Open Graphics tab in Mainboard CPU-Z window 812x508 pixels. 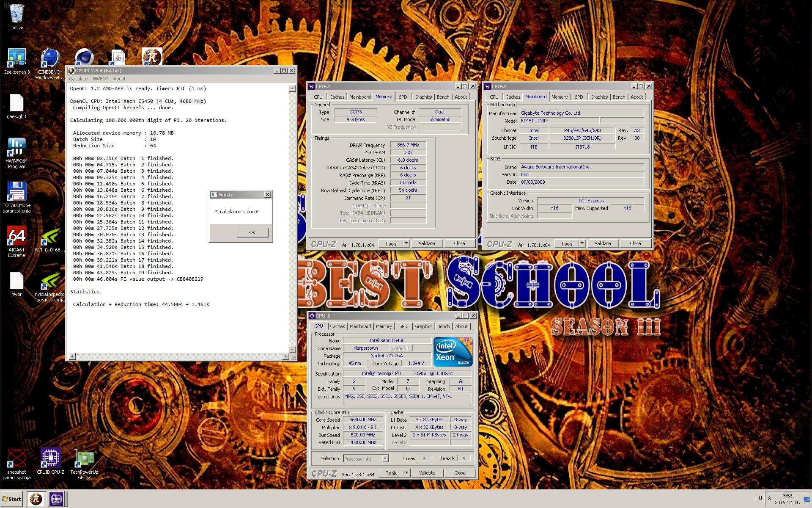(599, 97)
